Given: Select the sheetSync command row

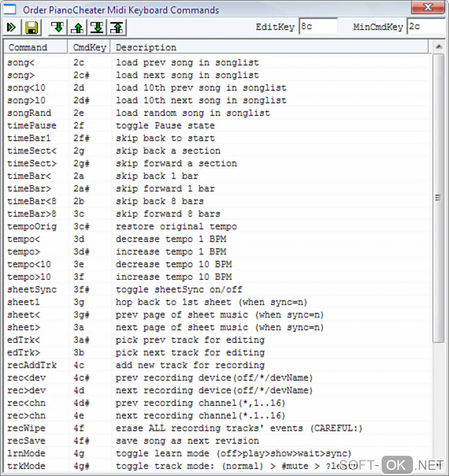Looking at the screenshot, I should [x=218, y=290].
